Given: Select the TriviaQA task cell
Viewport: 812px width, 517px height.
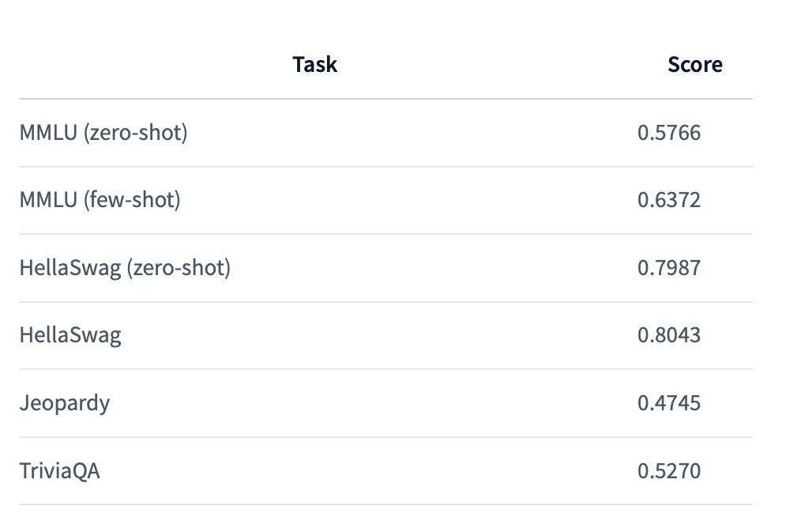Looking at the screenshot, I should pos(59,471).
